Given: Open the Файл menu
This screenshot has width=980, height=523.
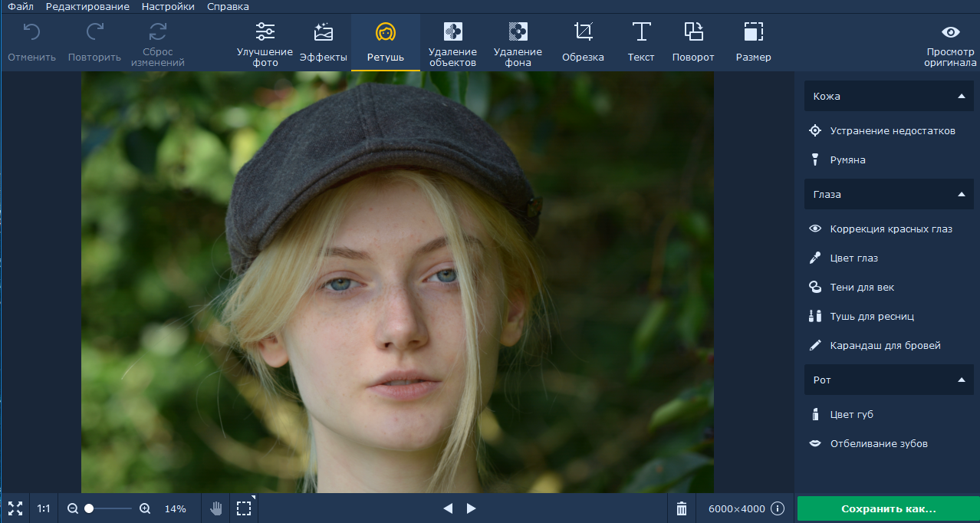Looking at the screenshot, I should tap(21, 6).
